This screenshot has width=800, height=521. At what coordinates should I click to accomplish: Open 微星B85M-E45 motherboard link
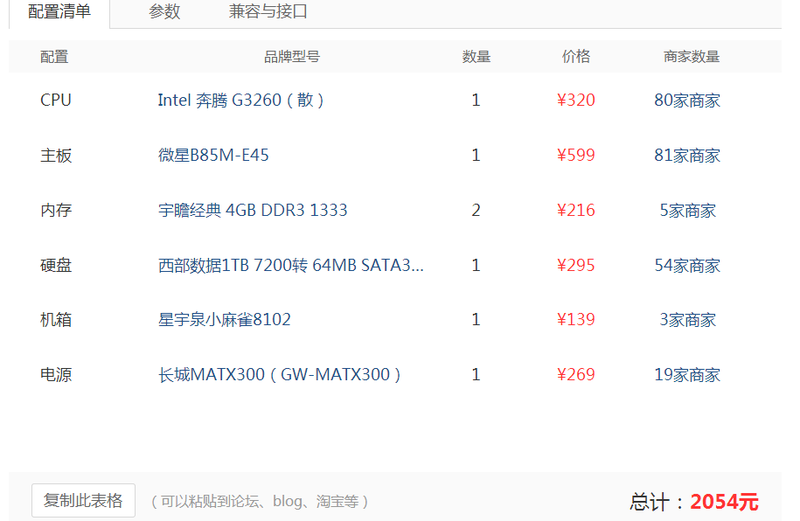pyautogui.click(x=213, y=155)
